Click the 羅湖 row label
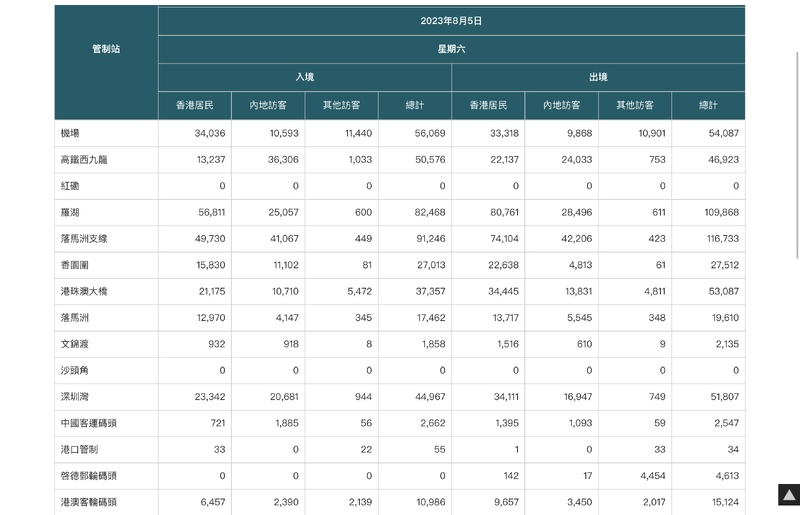Screen dimensions: 800x515 coord(70,212)
